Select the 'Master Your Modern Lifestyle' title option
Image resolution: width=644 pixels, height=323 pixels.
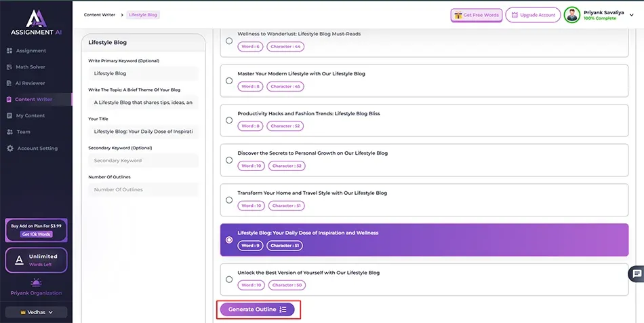[x=229, y=81]
